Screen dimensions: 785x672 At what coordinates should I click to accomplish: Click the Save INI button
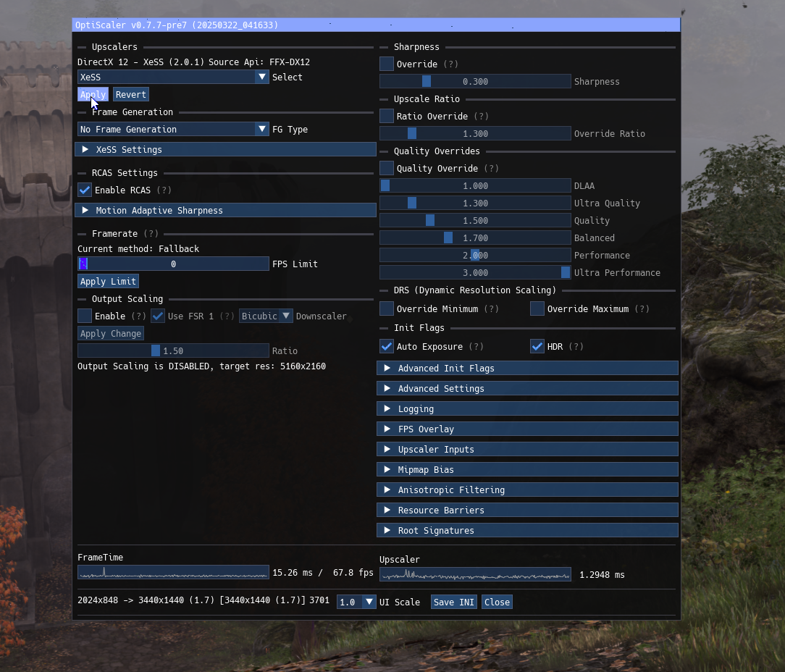[x=453, y=602]
